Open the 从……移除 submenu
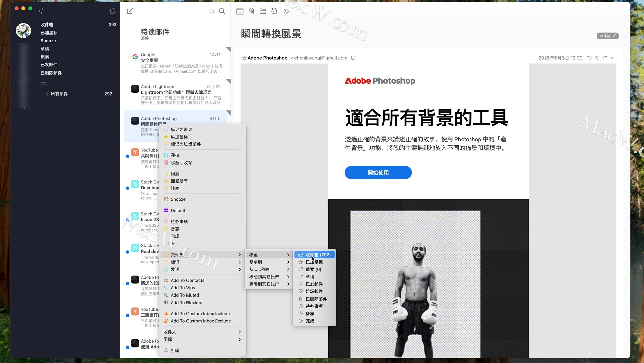Screen dimensions: 644x363 269,269
